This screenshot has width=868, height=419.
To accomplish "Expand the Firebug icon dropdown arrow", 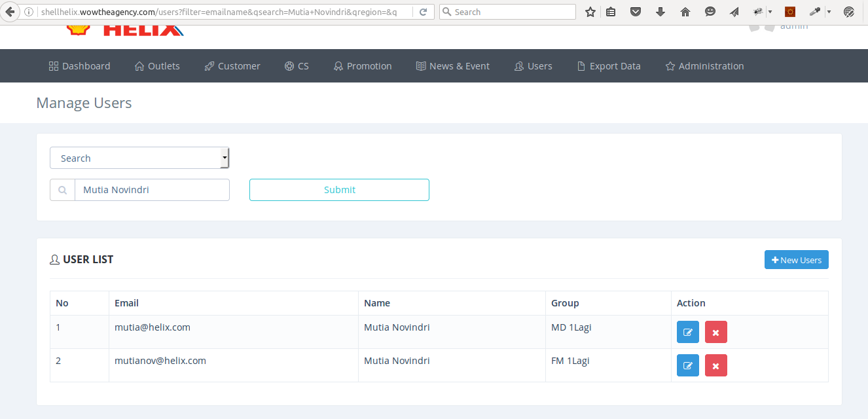I will (x=770, y=12).
